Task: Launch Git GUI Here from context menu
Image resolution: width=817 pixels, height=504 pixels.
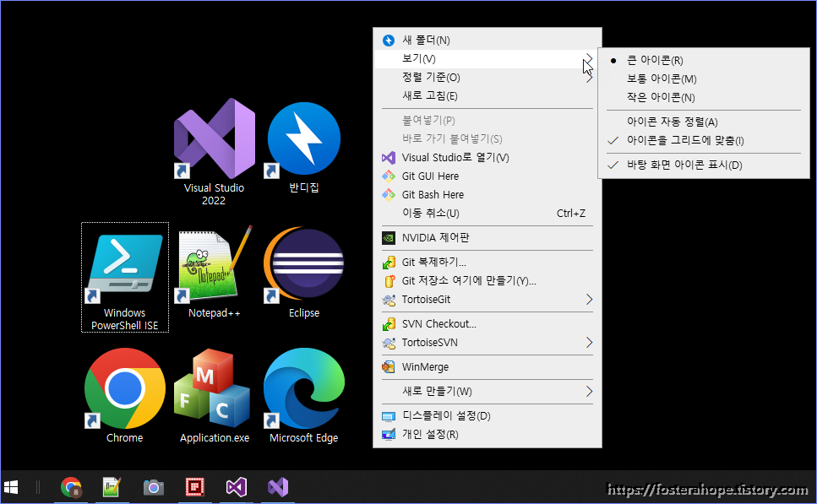Action: 487,176
